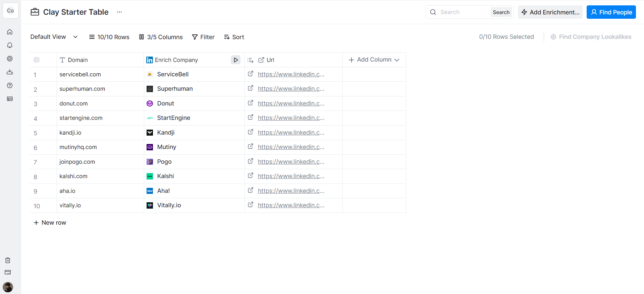Image resolution: width=644 pixels, height=294 pixels.
Task: Open the tables list icon in sidebar
Action: click(10, 99)
